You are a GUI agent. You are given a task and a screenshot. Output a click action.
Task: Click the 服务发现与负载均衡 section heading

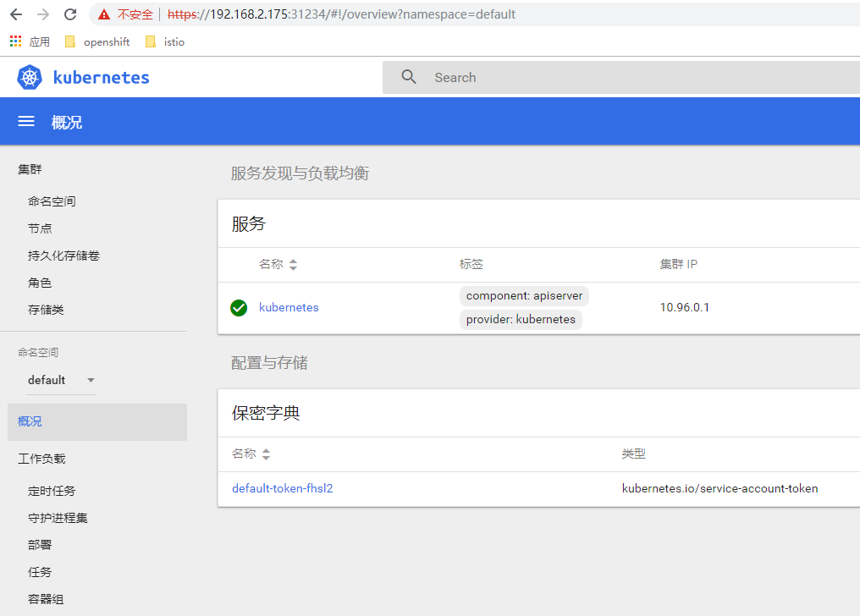(300, 173)
